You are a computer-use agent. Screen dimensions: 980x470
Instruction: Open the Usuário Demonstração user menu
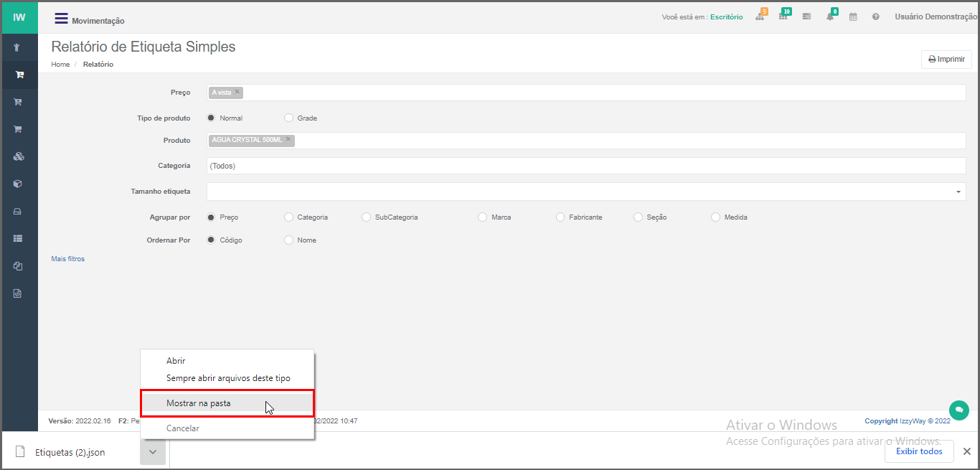coord(936,17)
